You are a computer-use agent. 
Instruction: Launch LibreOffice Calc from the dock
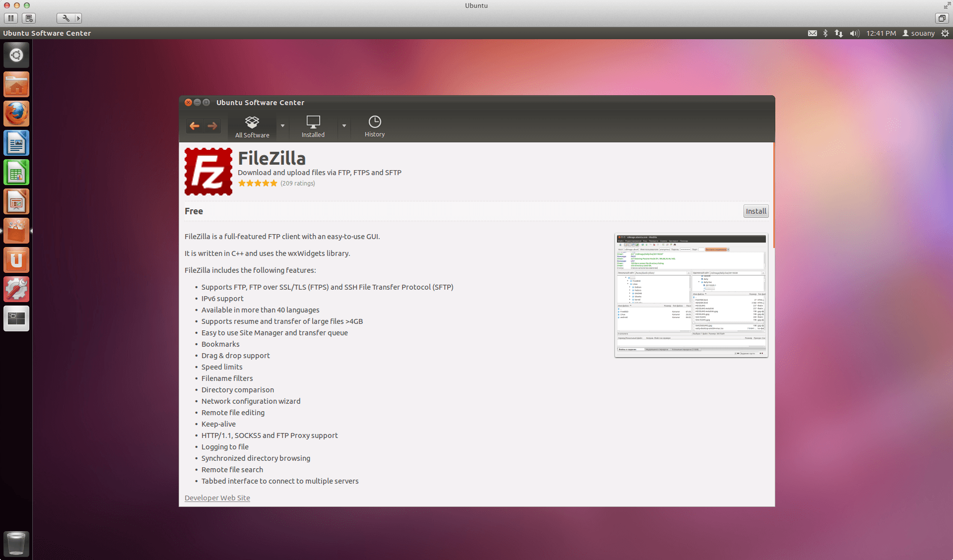(16, 172)
